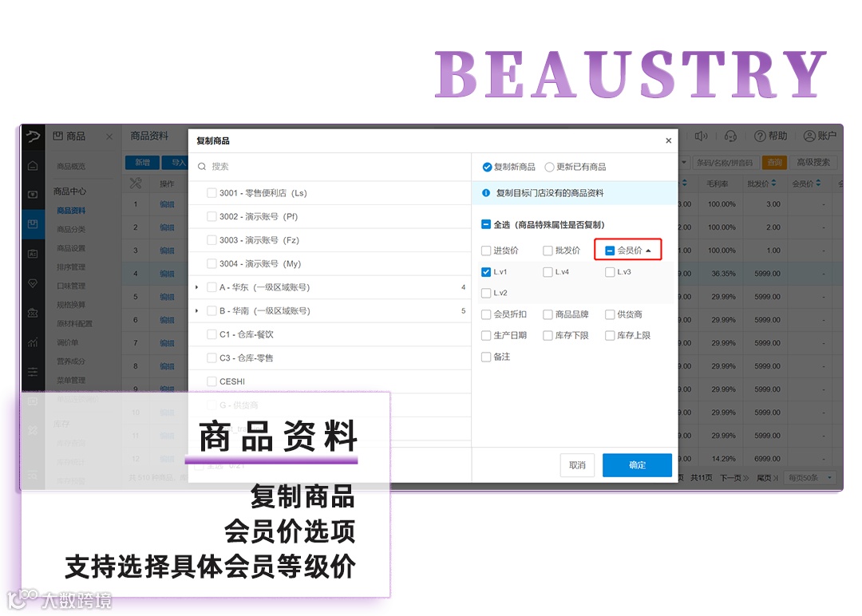Viewport: 862px width, 616px height.
Task: Toggle the 会员价 checkbox in the dialog
Action: (x=610, y=251)
